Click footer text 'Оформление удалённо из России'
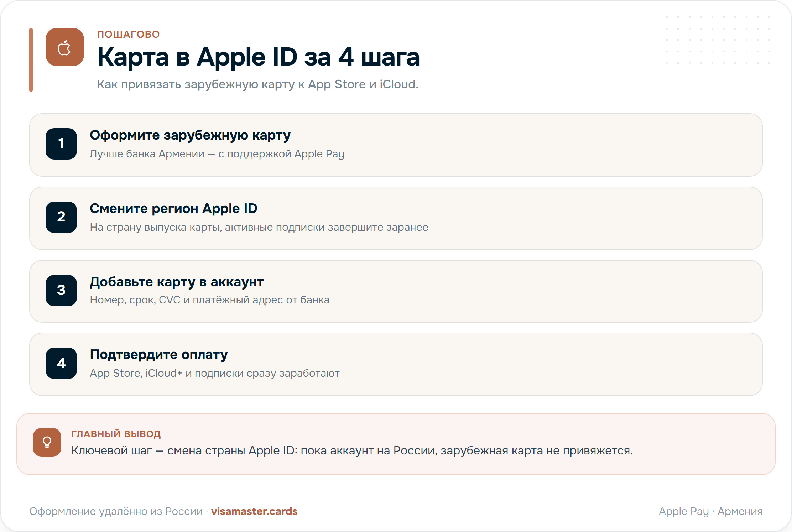The height and width of the screenshot is (532, 792). [116, 511]
